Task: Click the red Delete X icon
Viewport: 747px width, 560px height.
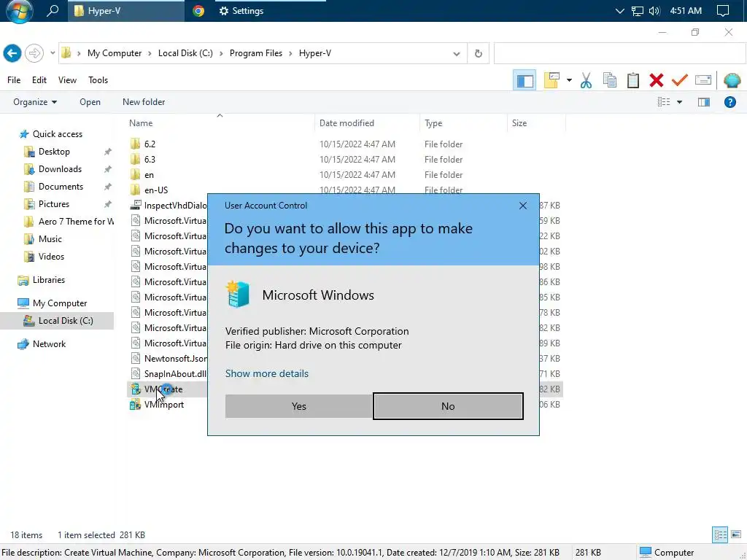Action: [x=657, y=80]
